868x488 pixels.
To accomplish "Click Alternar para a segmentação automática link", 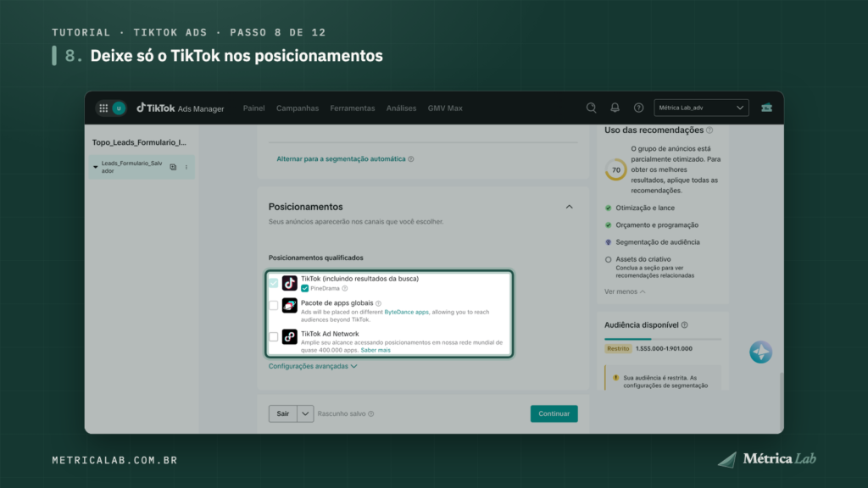I will point(341,159).
